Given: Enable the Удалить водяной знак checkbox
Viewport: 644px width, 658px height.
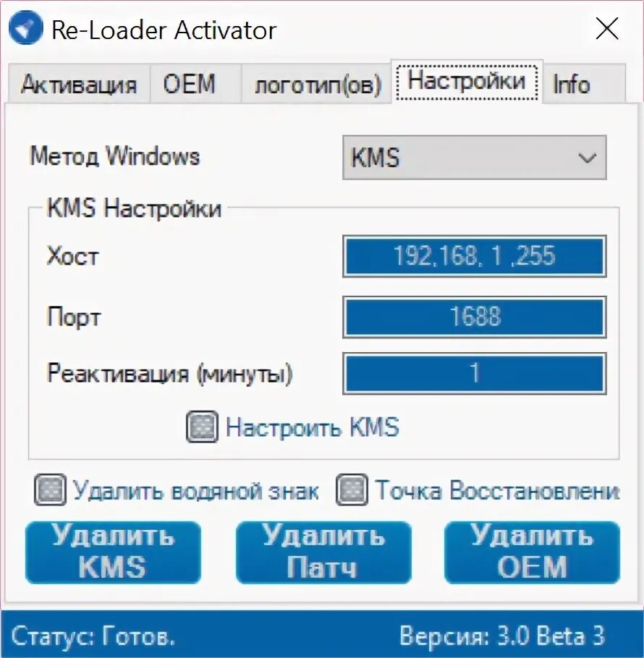Looking at the screenshot, I should point(50,490).
